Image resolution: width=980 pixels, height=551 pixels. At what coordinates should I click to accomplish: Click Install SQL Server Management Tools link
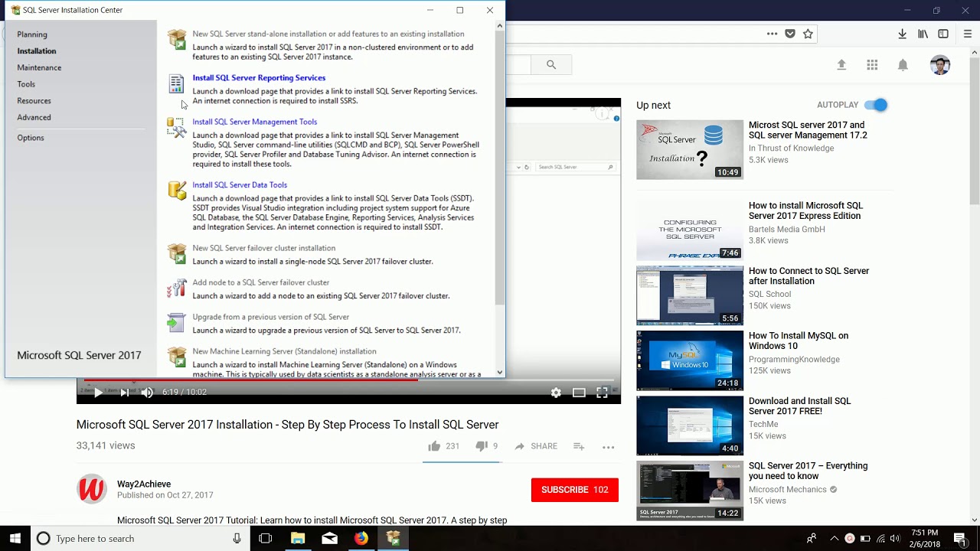[254, 122]
